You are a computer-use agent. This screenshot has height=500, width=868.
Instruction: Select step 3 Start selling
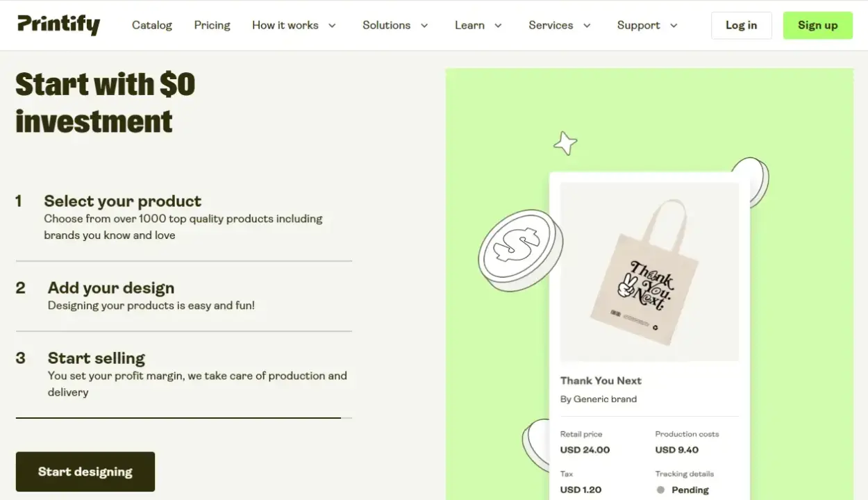(97, 358)
